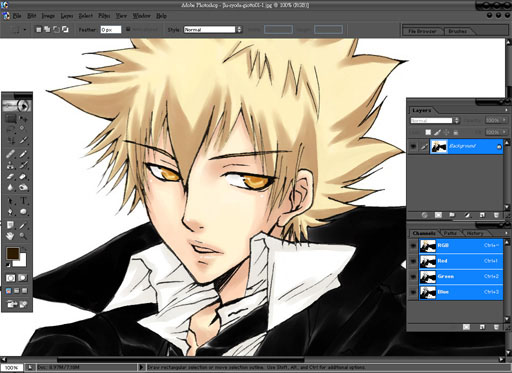Select the Move tool

pos(23,119)
